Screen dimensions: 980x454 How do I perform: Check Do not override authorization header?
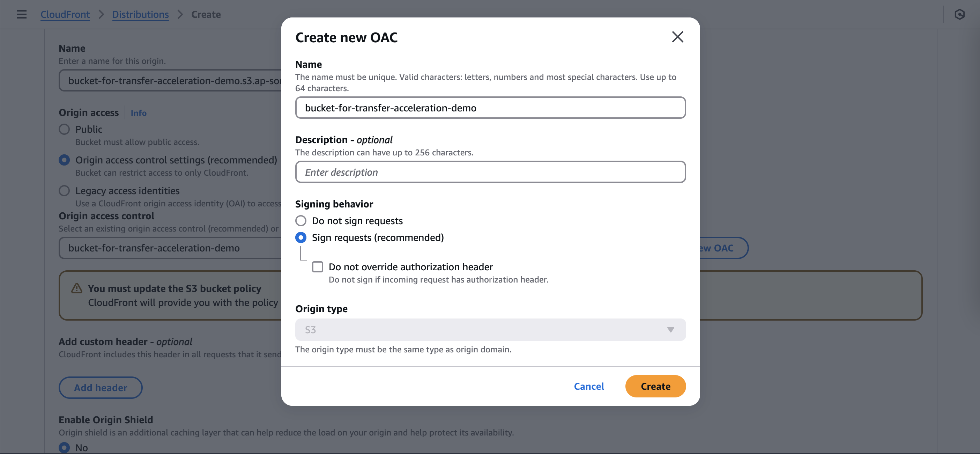click(x=318, y=267)
